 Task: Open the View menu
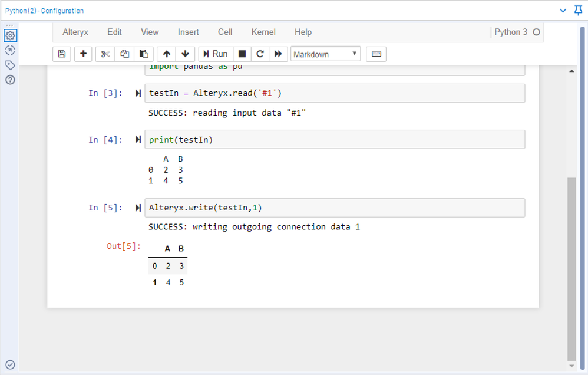(150, 32)
